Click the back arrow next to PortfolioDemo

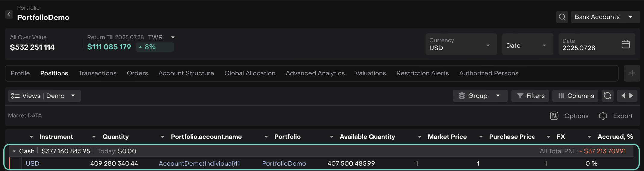(9, 14)
